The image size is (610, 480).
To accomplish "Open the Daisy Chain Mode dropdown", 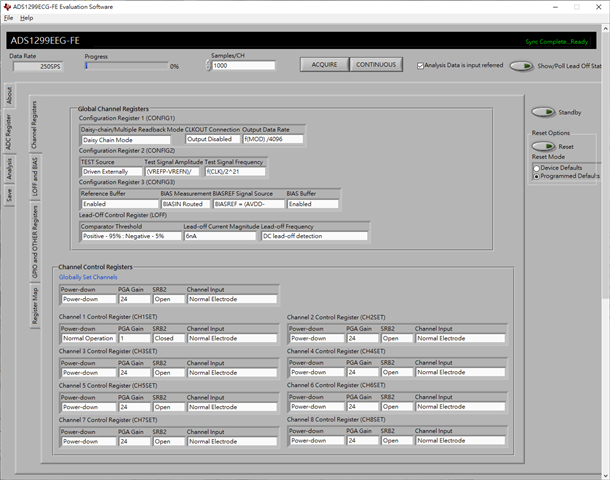I will point(126,140).
